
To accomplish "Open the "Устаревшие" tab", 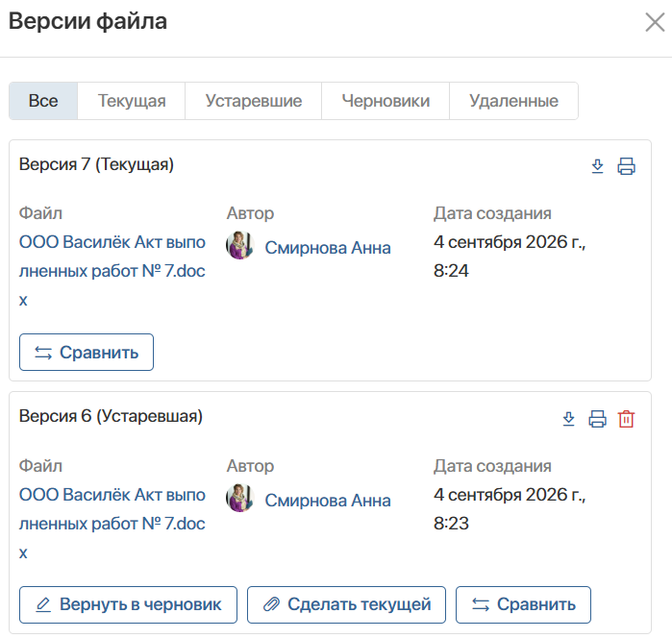I will pyautogui.click(x=253, y=101).
